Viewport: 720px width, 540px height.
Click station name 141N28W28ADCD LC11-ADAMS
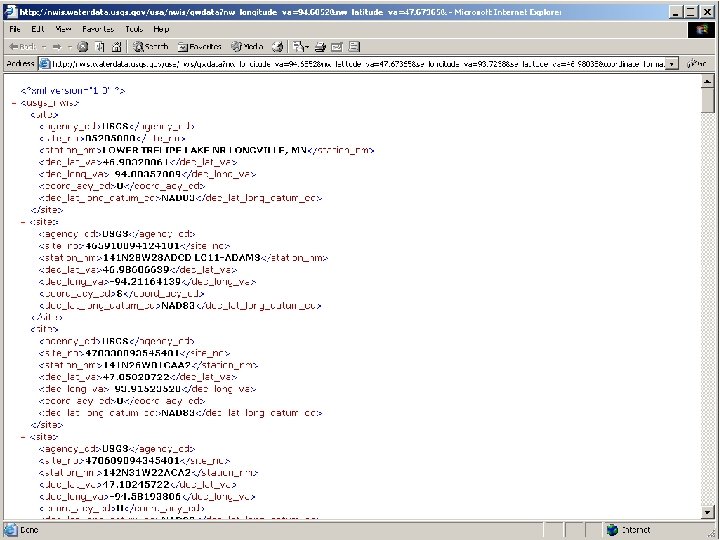click(181, 258)
